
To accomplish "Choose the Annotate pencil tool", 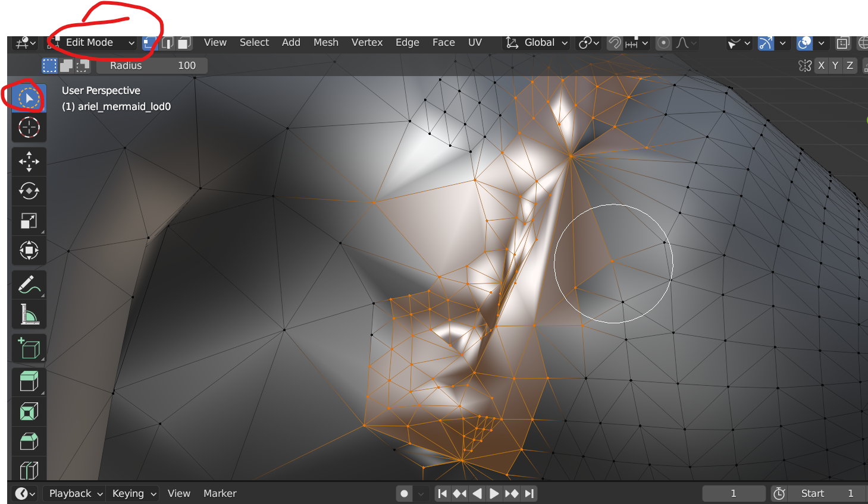I will (29, 285).
